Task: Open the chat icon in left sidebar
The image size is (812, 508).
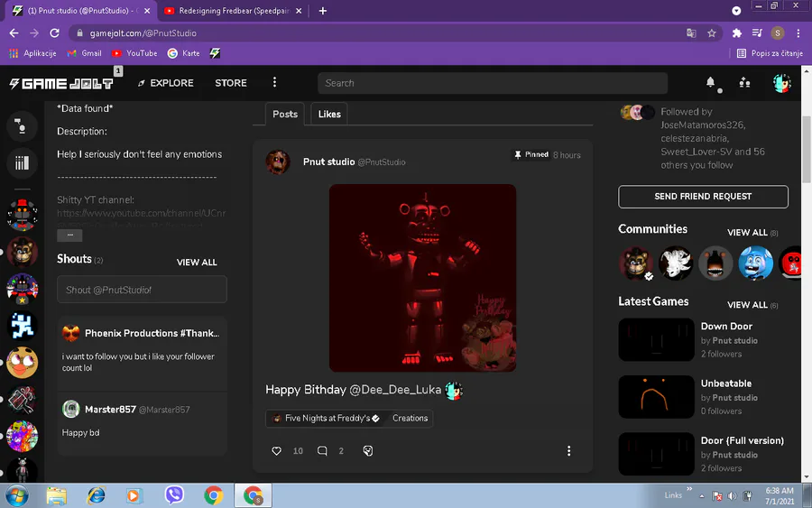Action: pos(22,125)
